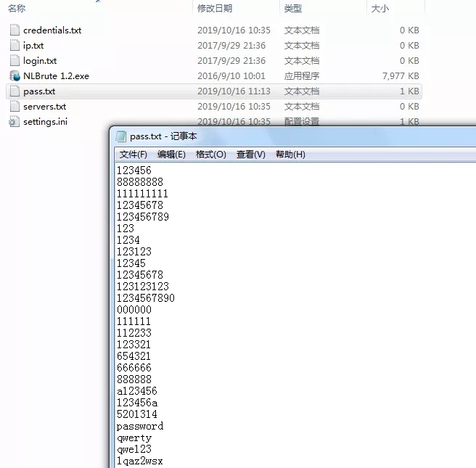Open the 格式(O) menu
This screenshot has width=476, height=468.
point(211,155)
